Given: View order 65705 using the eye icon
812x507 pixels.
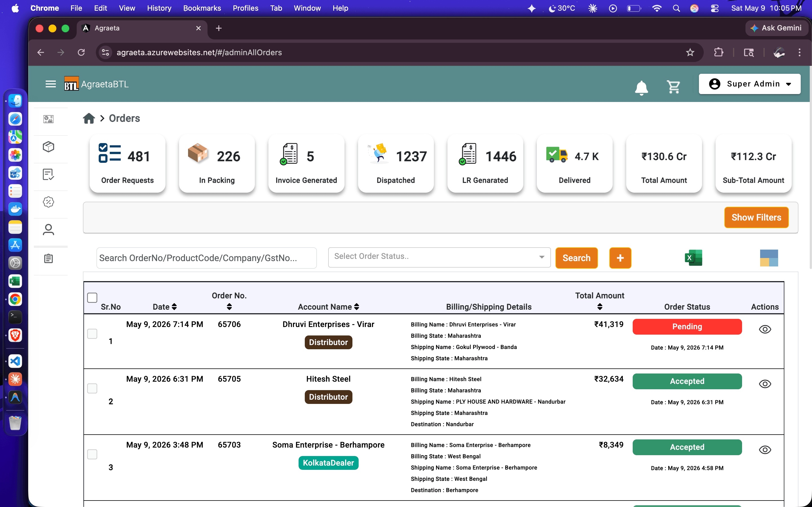Looking at the screenshot, I should click(x=765, y=384).
